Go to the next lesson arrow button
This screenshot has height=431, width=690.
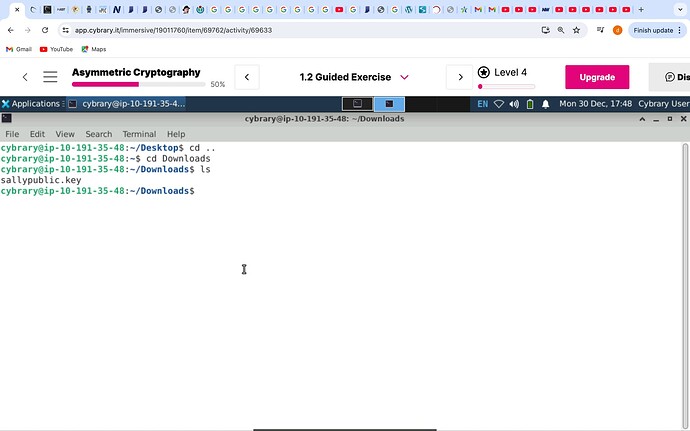(459, 77)
